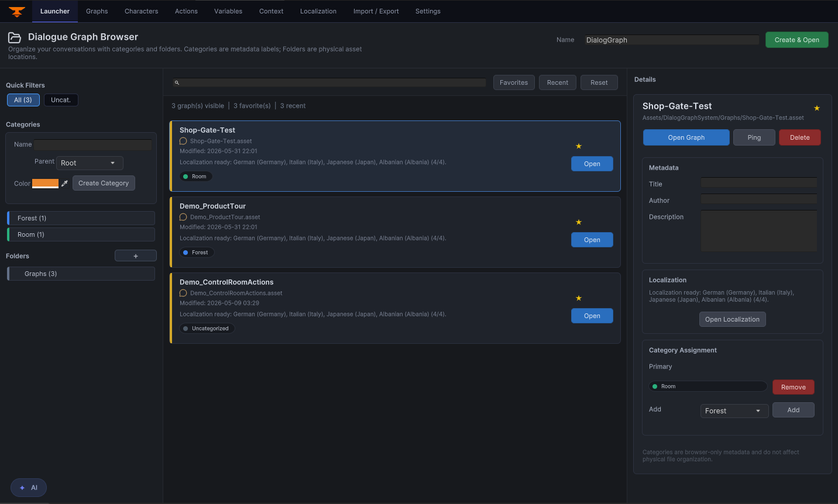The height and width of the screenshot is (504, 838).
Task: Click the Uncategorized tag on Demo_ControlRoomActions
Action: pyautogui.click(x=207, y=329)
